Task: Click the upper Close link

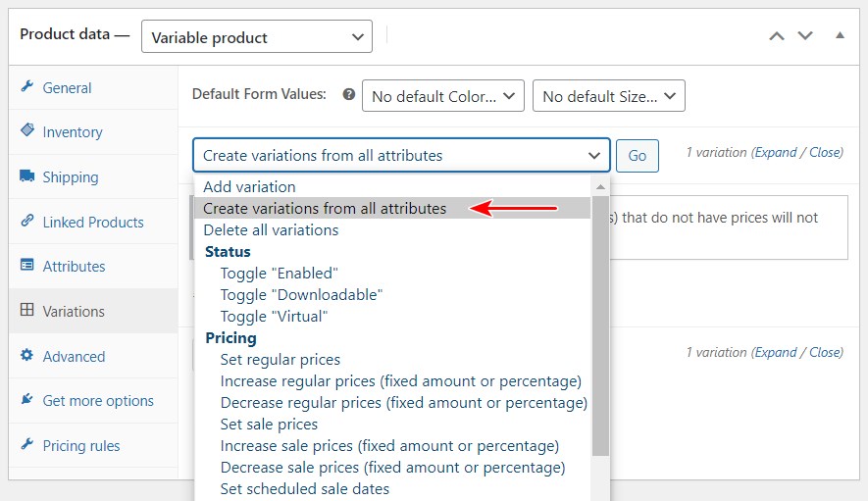Action: pyautogui.click(x=825, y=152)
